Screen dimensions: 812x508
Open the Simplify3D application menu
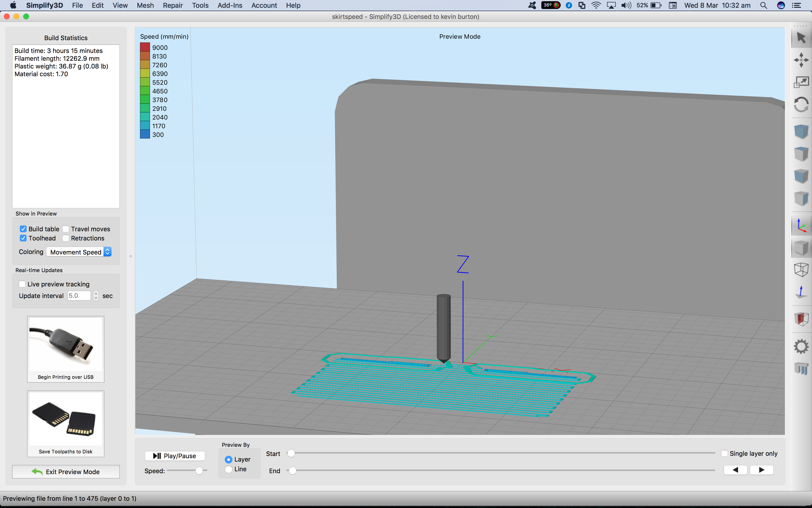coord(45,5)
